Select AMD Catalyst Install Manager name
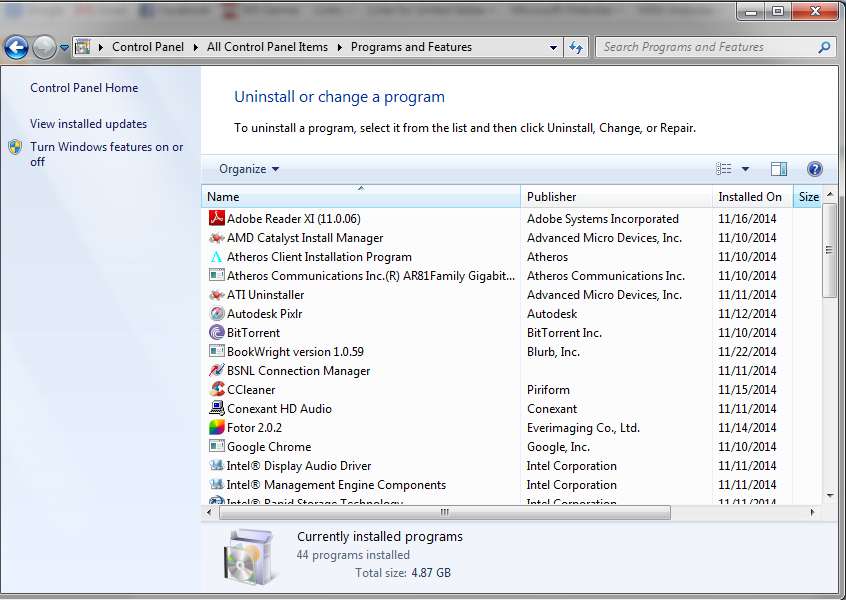This screenshot has width=846, height=600. 305,238
